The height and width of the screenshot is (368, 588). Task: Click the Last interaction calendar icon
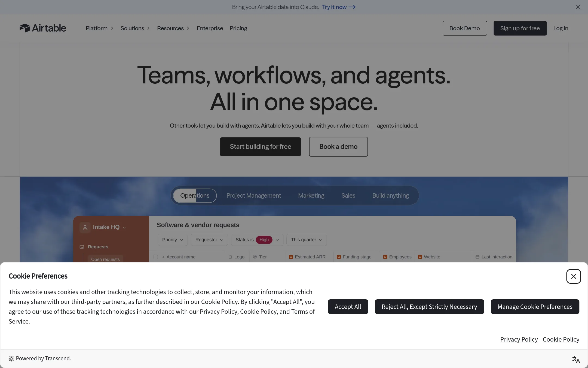(x=477, y=257)
